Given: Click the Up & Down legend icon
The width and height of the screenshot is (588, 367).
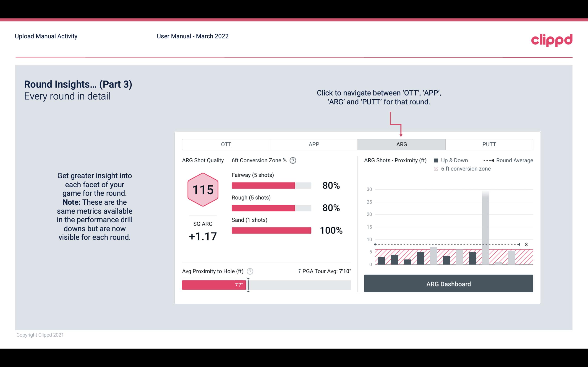Looking at the screenshot, I should pyautogui.click(x=436, y=160).
